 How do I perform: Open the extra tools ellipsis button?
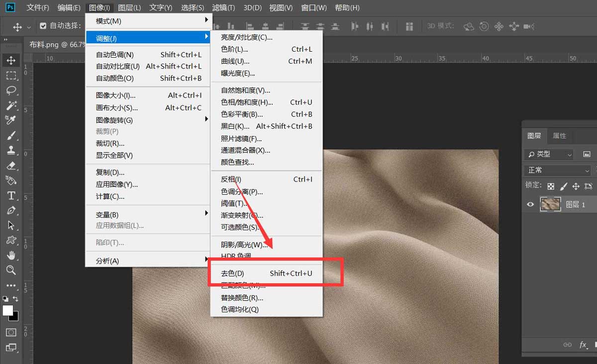[11, 286]
